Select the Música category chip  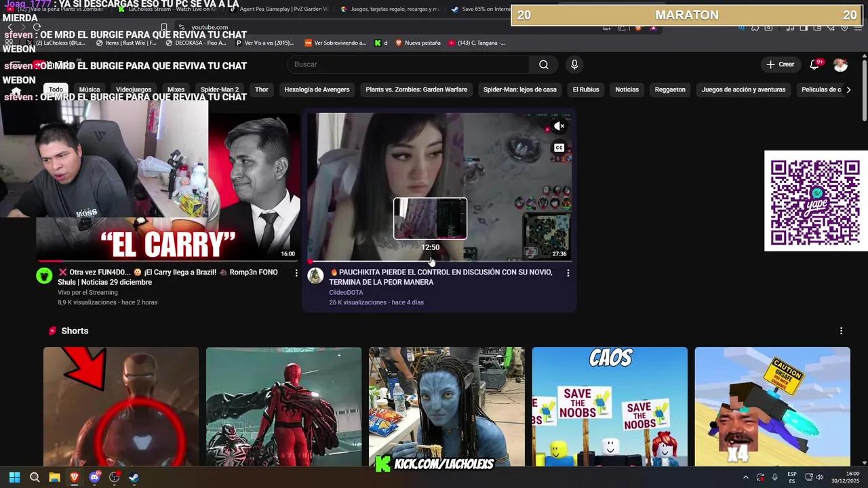pyautogui.click(x=90, y=89)
